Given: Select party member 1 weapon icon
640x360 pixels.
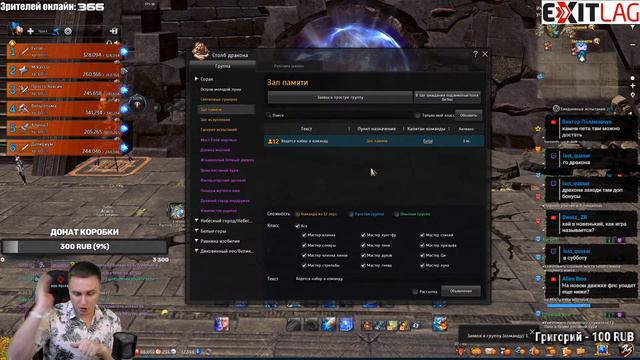Looking at the screenshot, I should point(25,51).
